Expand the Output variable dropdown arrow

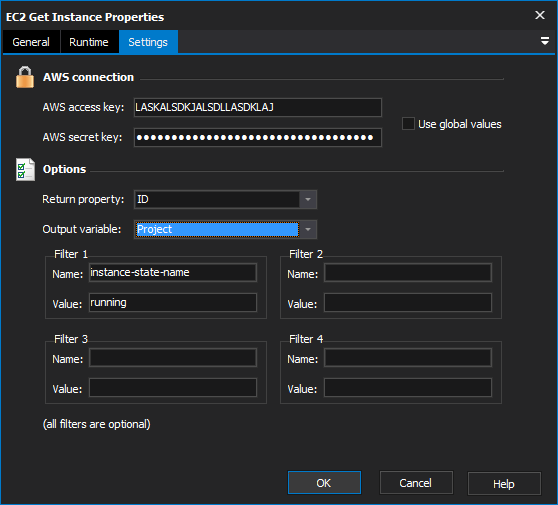(x=308, y=229)
